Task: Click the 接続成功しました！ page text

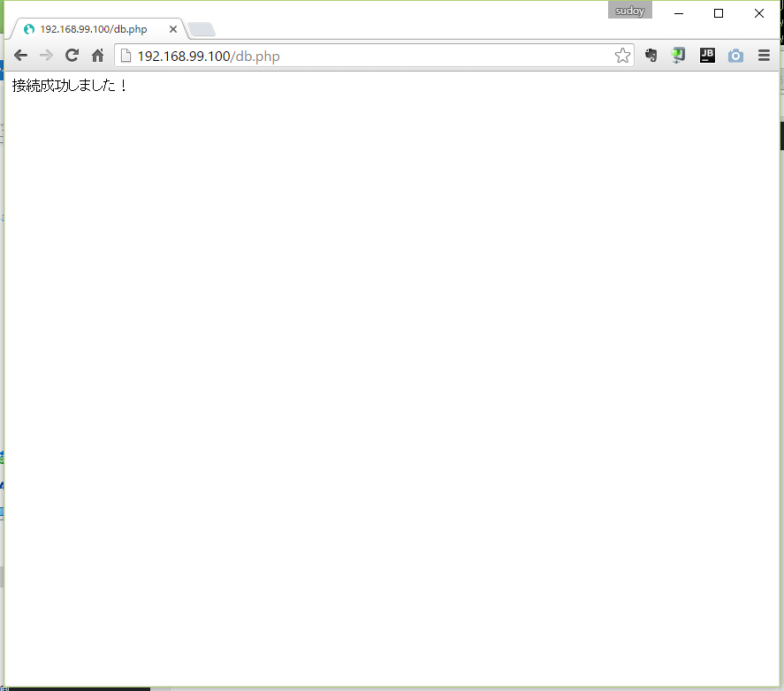Action: [x=71, y=86]
